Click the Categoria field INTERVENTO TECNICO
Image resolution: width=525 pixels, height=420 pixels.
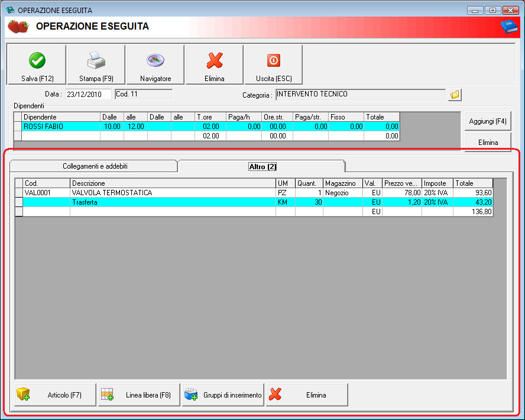[360, 95]
